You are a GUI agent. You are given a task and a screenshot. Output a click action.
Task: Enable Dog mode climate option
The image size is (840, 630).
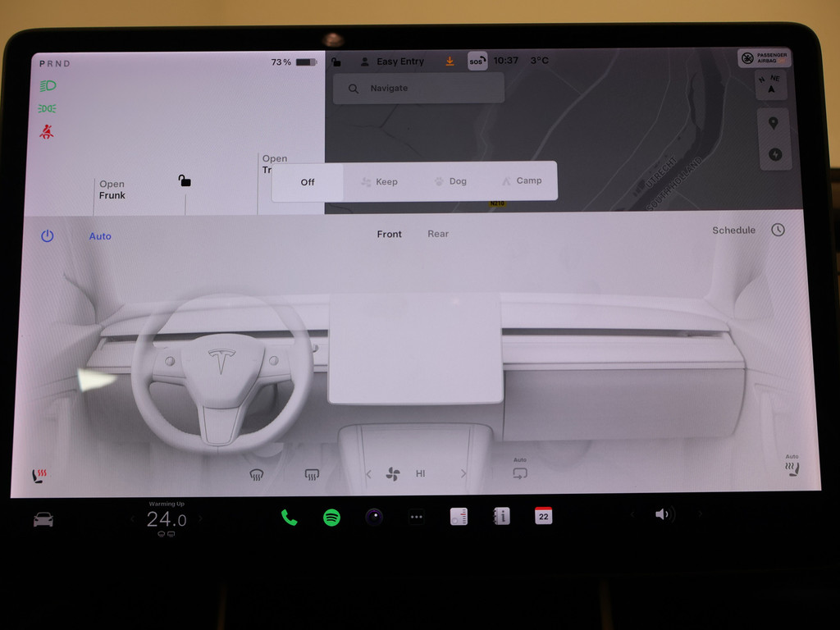450,181
